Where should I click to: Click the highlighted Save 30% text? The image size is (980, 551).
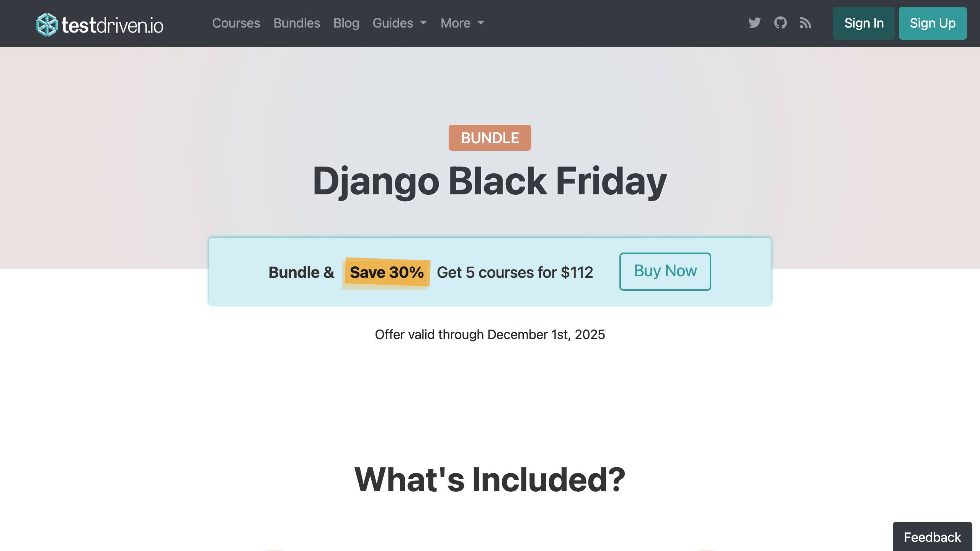click(387, 272)
